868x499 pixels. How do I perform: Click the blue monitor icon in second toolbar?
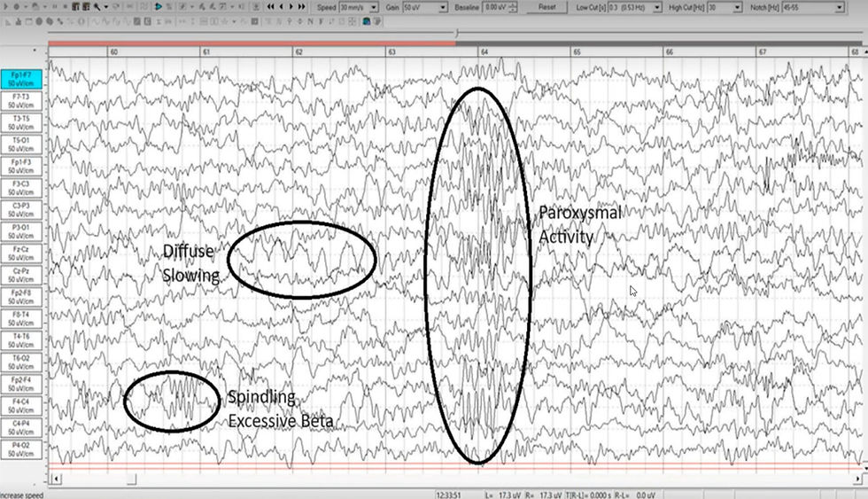tap(367, 21)
